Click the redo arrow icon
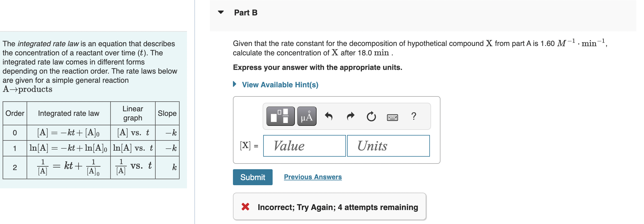The width and height of the screenshot is (644, 224). click(x=350, y=116)
